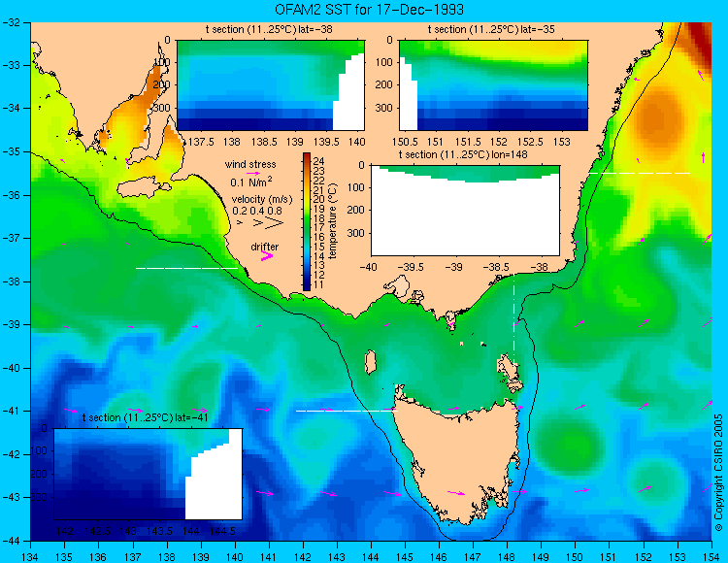Image resolution: width=728 pixels, height=563 pixels.
Task: Click the '200' depth label in lon=148 inset
Action: [357, 211]
